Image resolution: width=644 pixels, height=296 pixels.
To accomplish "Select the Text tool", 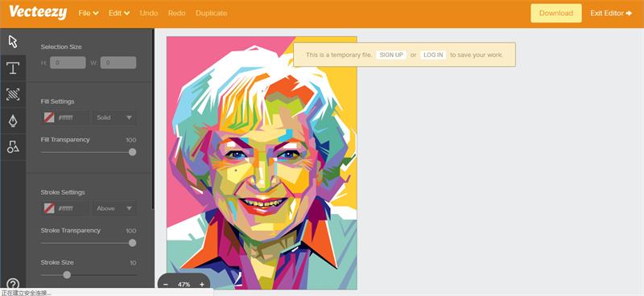I will click(13, 68).
